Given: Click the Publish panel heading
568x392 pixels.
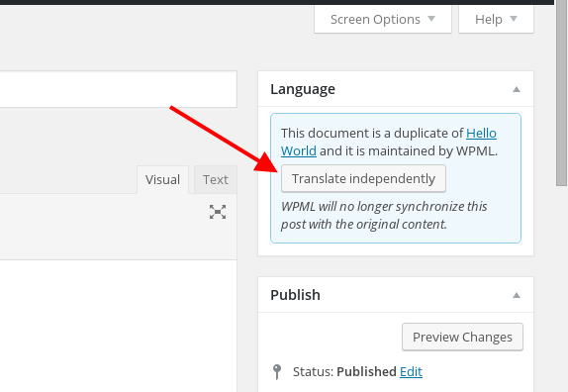Looking at the screenshot, I should [x=295, y=295].
